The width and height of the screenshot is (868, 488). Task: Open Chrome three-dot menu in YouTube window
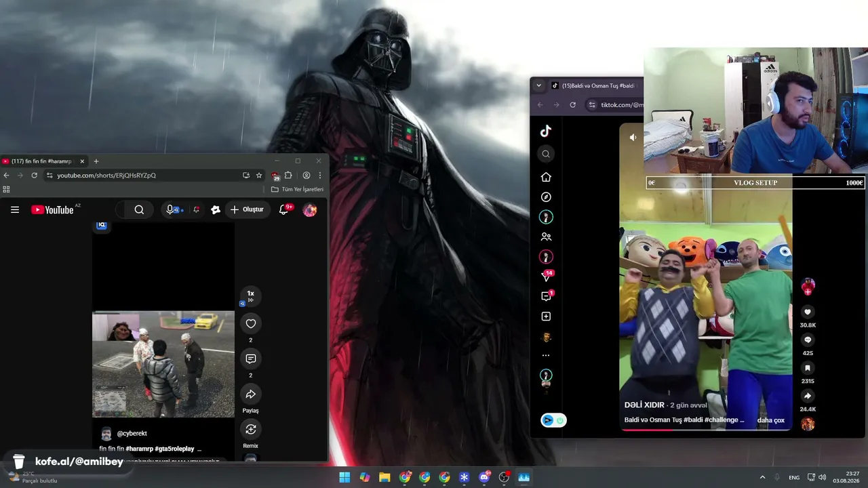click(320, 176)
